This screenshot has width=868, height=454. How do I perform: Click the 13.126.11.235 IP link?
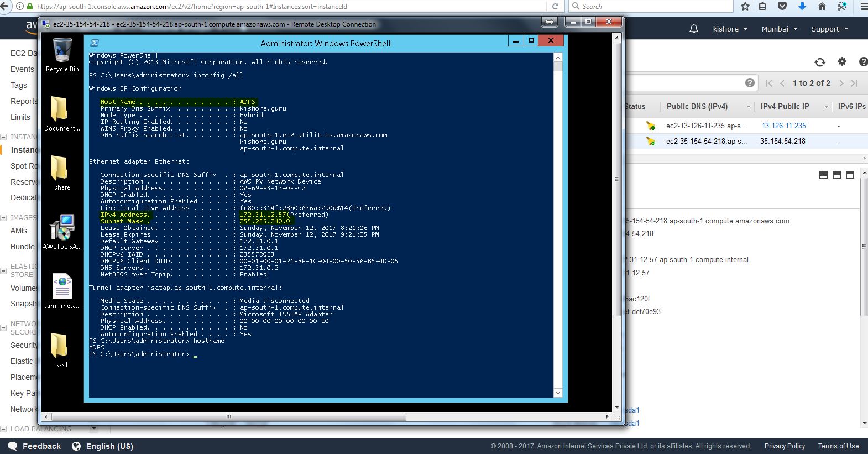click(x=783, y=126)
